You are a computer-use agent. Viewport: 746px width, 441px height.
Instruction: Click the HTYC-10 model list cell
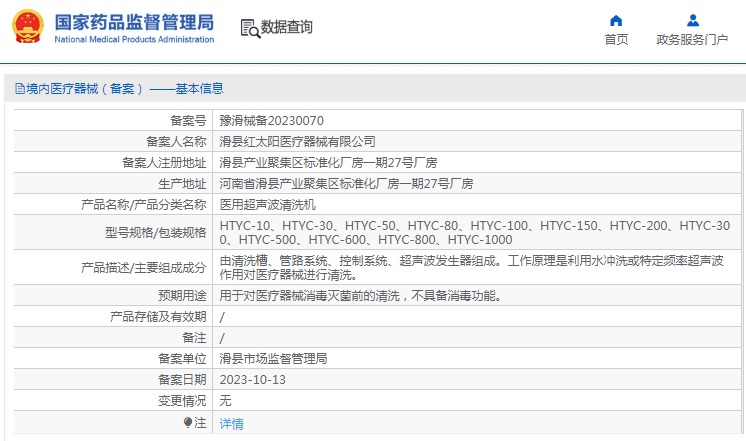pyautogui.click(x=475, y=233)
